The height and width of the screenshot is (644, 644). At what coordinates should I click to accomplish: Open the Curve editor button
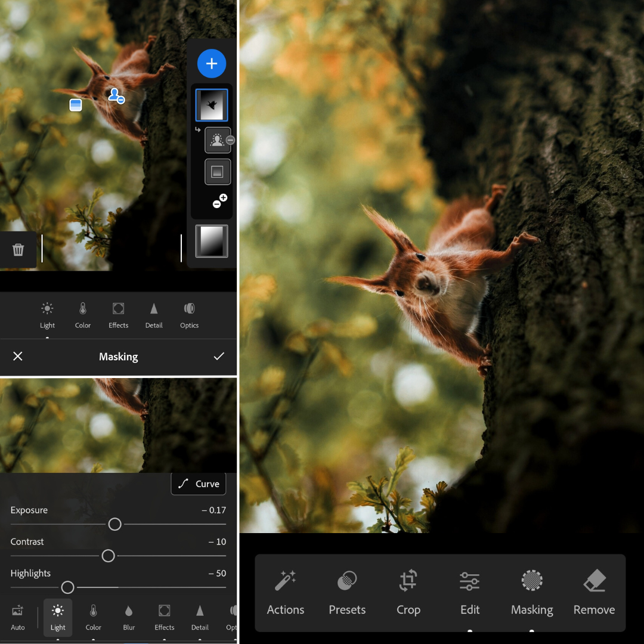(x=199, y=484)
